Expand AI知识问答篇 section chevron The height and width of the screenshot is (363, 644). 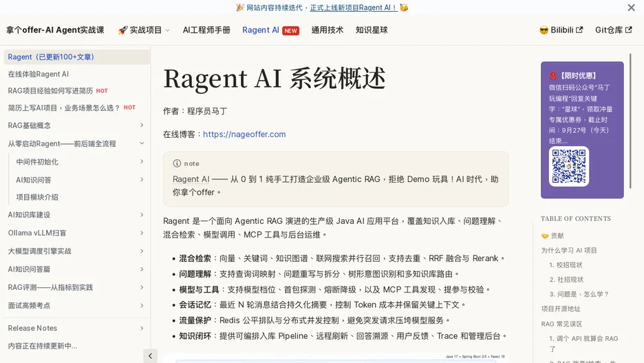pos(142,269)
